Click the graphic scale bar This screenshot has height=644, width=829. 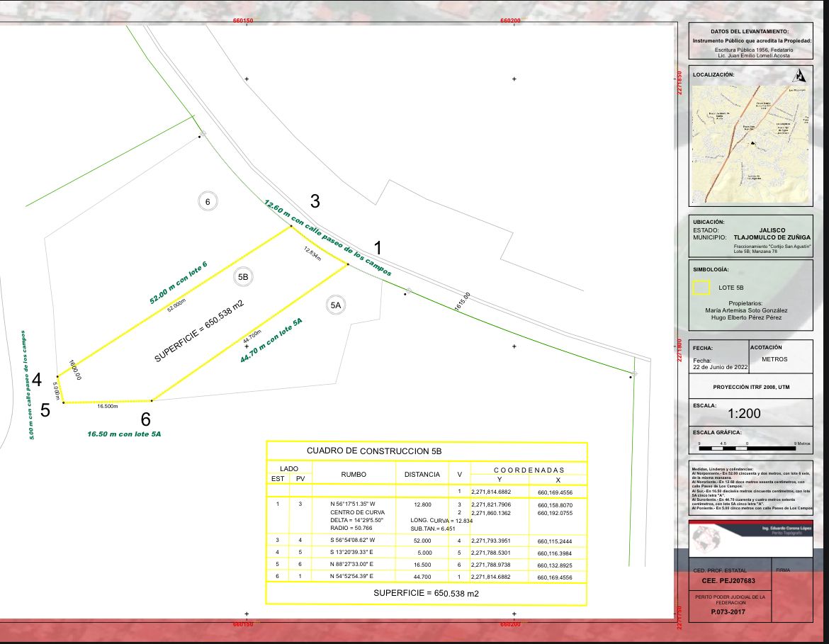(747, 447)
